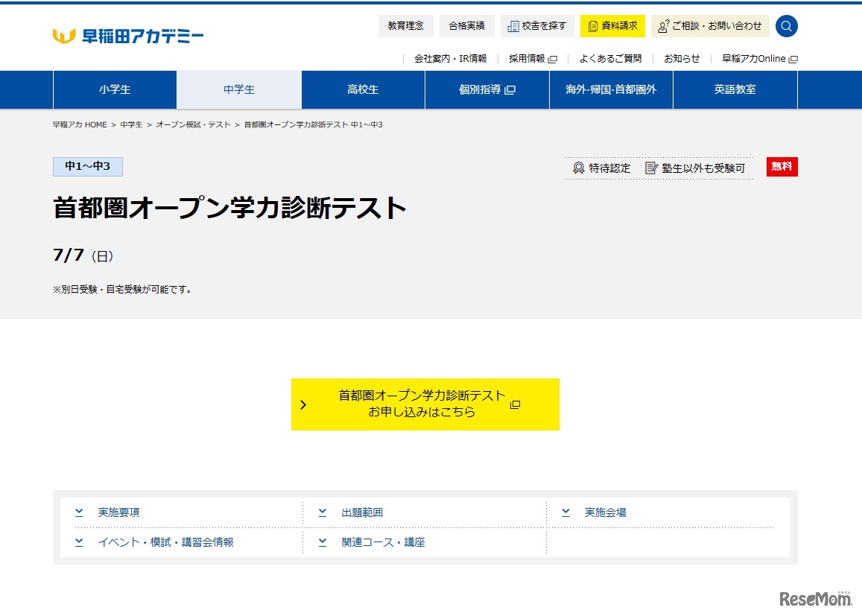Image resolution: width=862 pixels, height=616 pixels.
Task: Expand イベント・模試・講習会情報 anchor
Action: pos(165,542)
